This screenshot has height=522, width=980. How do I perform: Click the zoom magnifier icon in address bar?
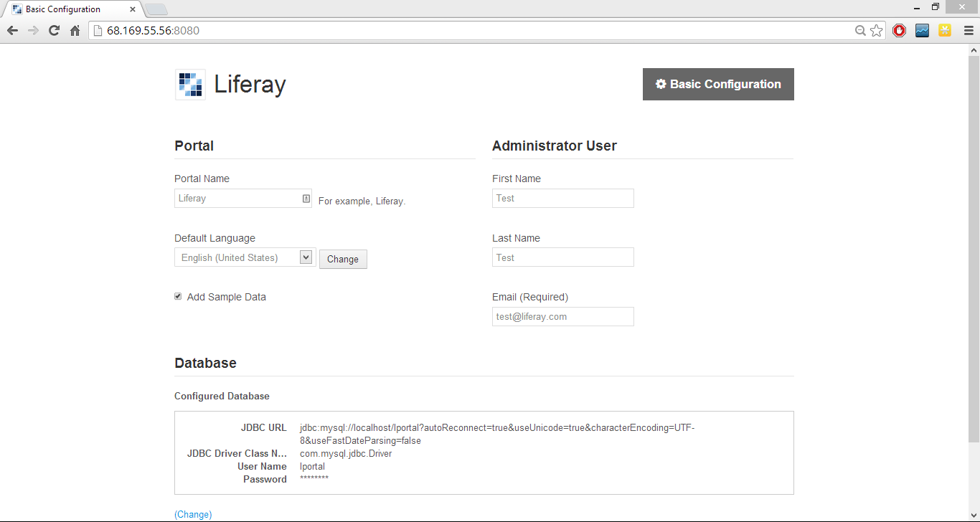(861, 31)
